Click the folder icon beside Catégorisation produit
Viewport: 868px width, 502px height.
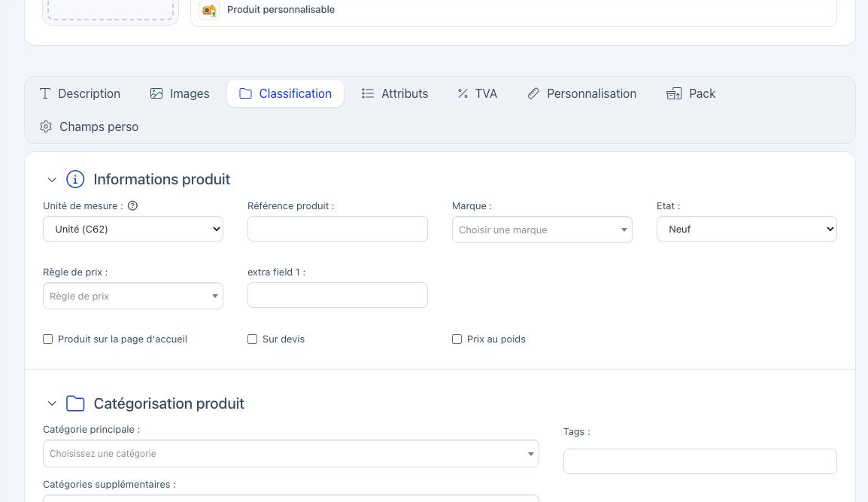[75, 403]
